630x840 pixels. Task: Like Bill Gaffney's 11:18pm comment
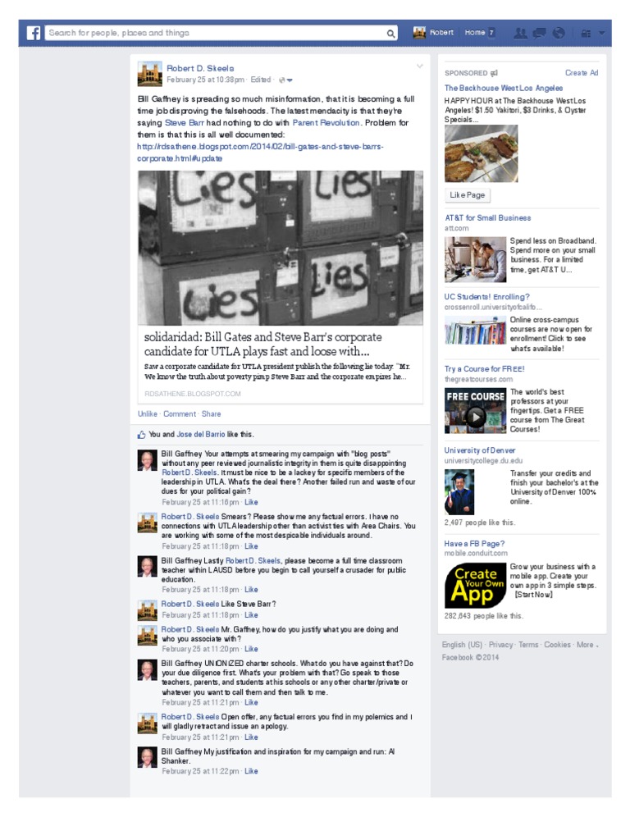pos(251,589)
